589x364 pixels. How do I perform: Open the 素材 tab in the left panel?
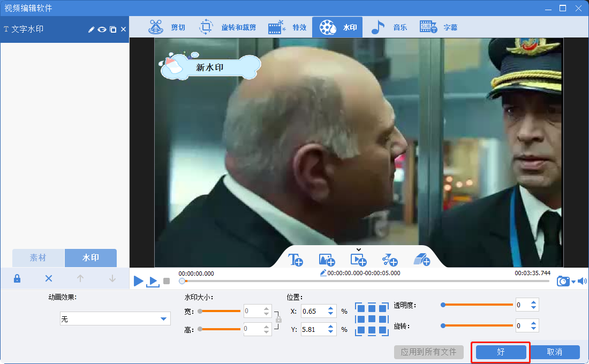pyautogui.click(x=38, y=258)
